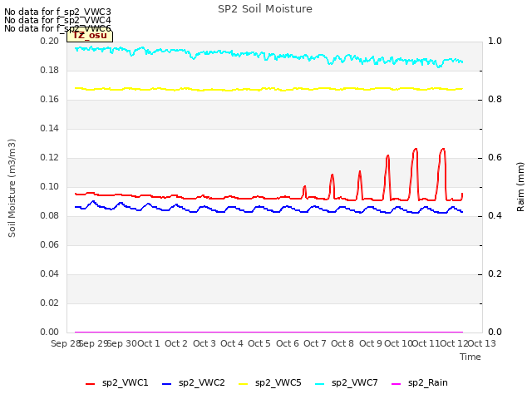Click the sp2_VWC1 legend label
The image size is (532, 399).
(126, 383)
